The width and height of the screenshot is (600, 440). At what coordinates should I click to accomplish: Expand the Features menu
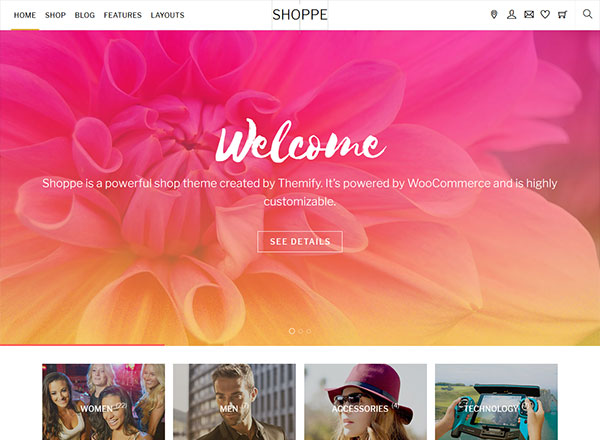coord(122,15)
